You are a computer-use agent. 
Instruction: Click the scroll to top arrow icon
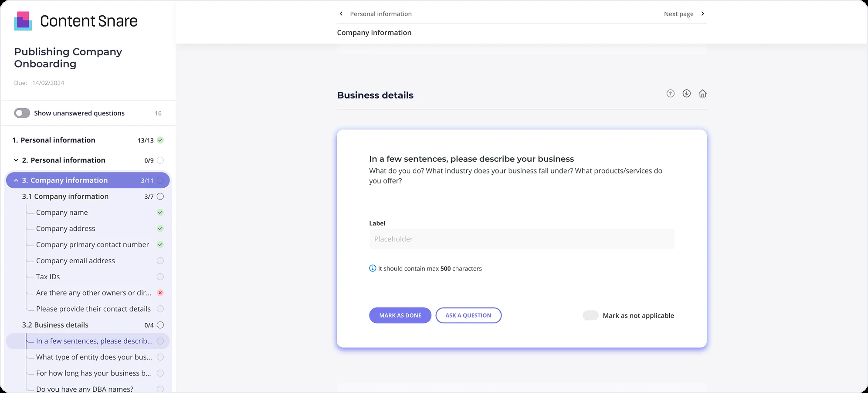670,93
